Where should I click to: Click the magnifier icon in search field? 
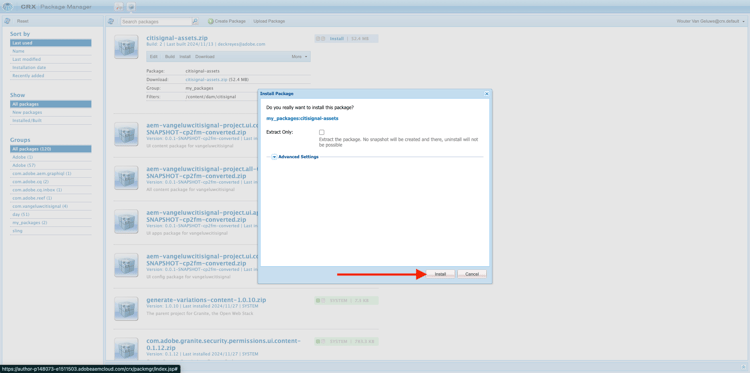point(195,22)
